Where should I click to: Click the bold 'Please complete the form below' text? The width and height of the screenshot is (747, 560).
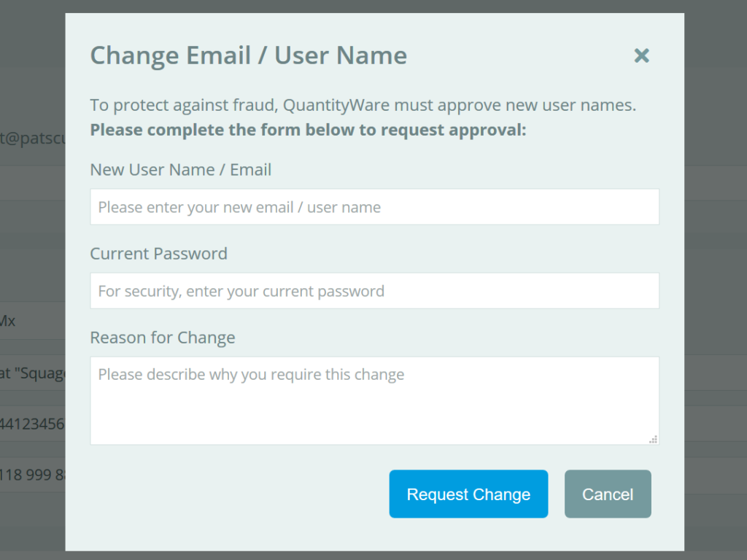(x=309, y=130)
